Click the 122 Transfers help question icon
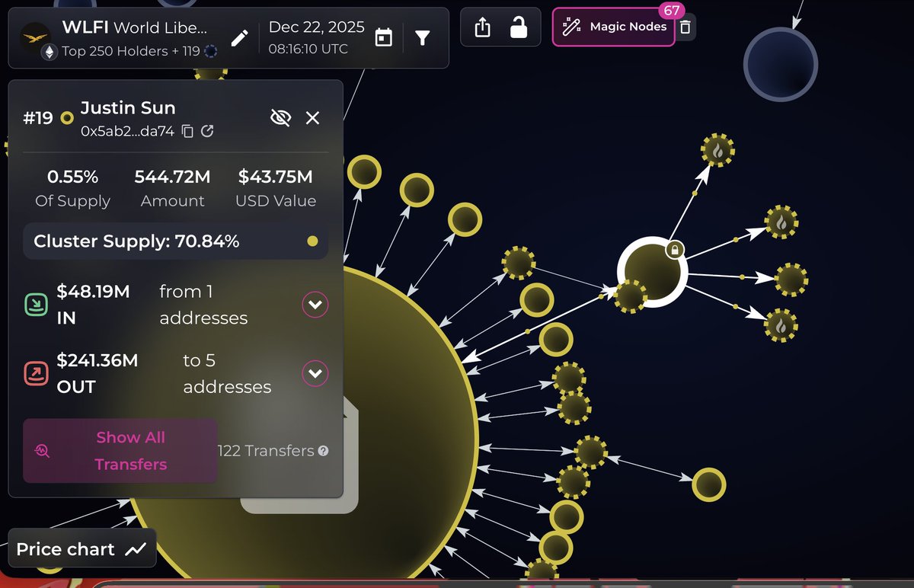The height and width of the screenshot is (588, 914). (x=323, y=451)
